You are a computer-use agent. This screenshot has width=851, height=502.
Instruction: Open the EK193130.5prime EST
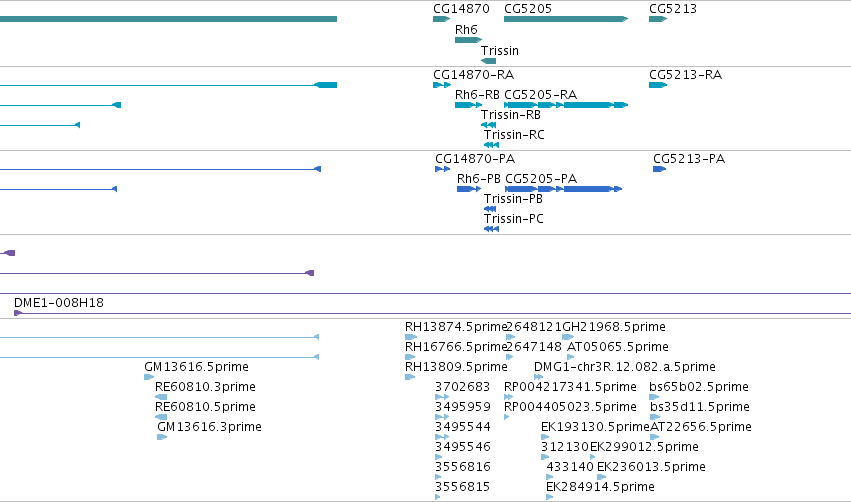click(x=545, y=437)
